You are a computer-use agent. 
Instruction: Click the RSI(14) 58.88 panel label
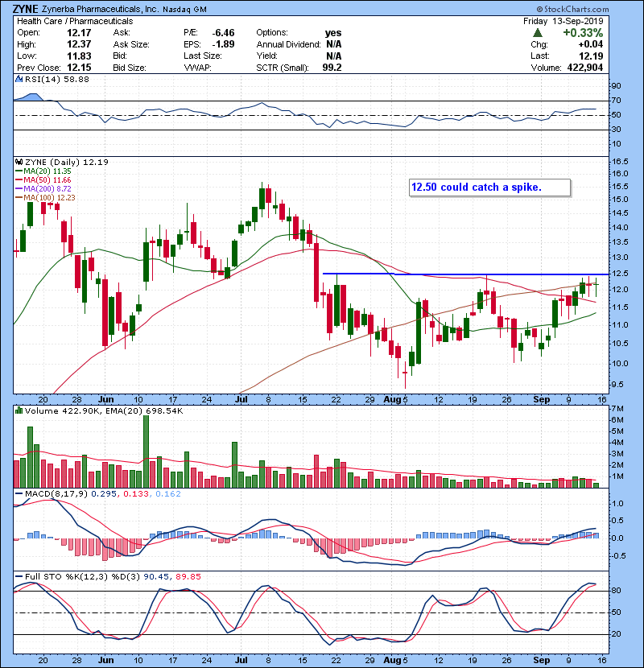(56, 79)
